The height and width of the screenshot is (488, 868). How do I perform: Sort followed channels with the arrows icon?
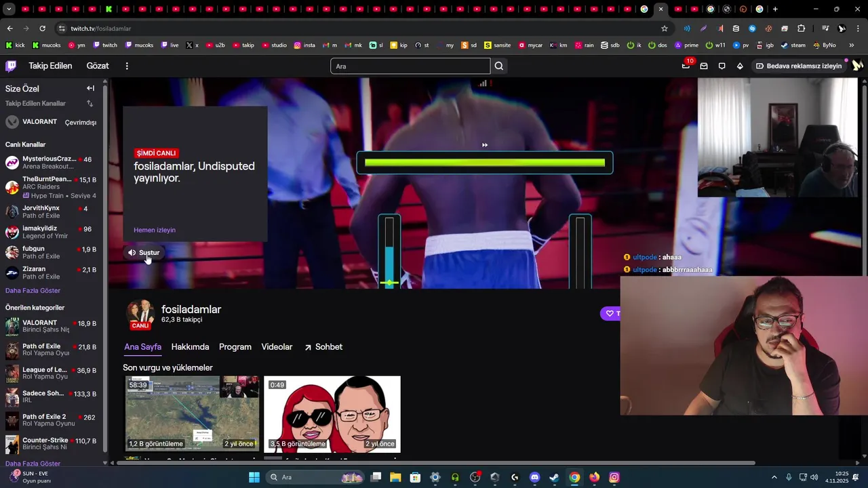coord(90,104)
